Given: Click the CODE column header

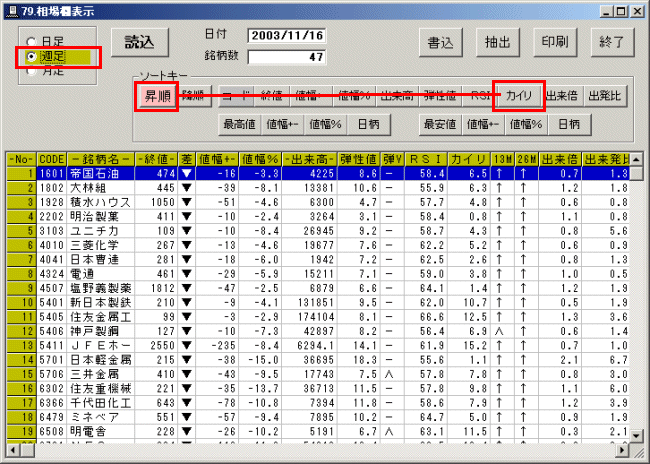Looking at the screenshot, I should pyautogui.click(x=52, y=159).
